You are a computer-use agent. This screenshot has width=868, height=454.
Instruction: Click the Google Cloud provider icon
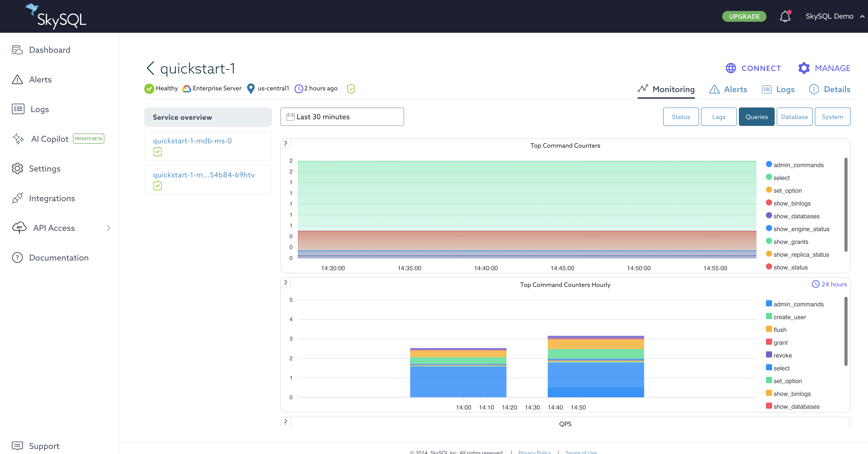(186, 88)
